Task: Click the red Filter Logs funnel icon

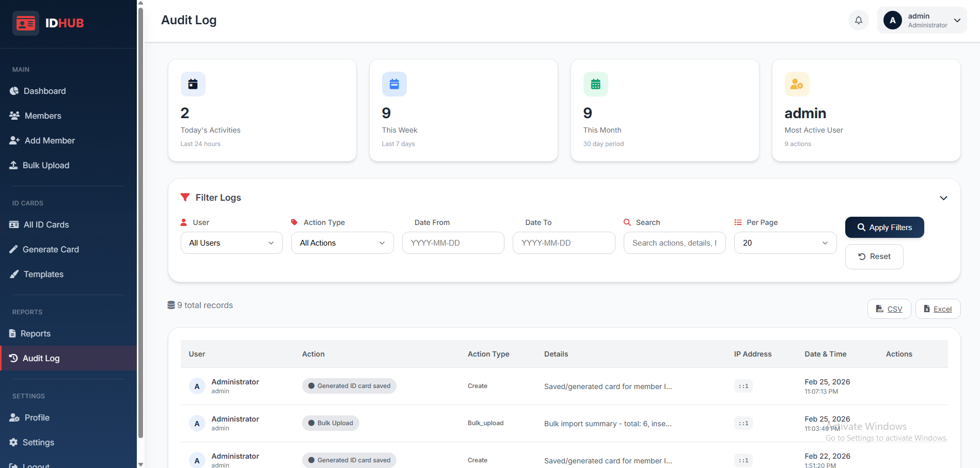Action: 185,197
